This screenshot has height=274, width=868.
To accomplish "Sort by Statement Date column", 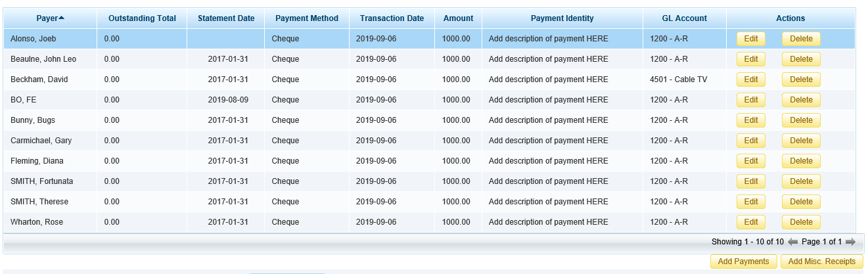I will coord(226,18).
